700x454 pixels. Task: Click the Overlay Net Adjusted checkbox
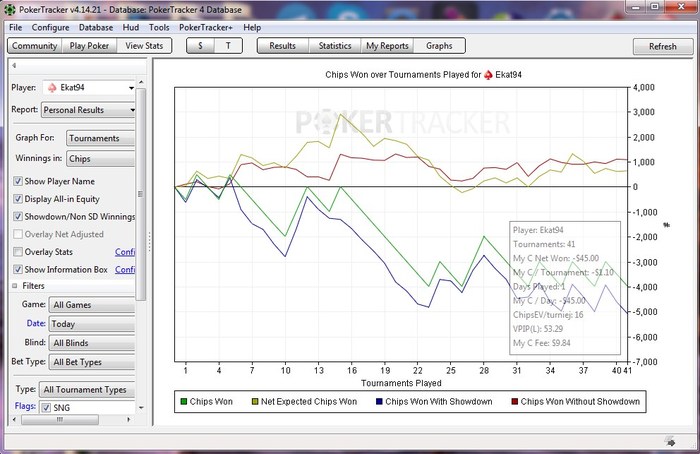pos(18,234)
